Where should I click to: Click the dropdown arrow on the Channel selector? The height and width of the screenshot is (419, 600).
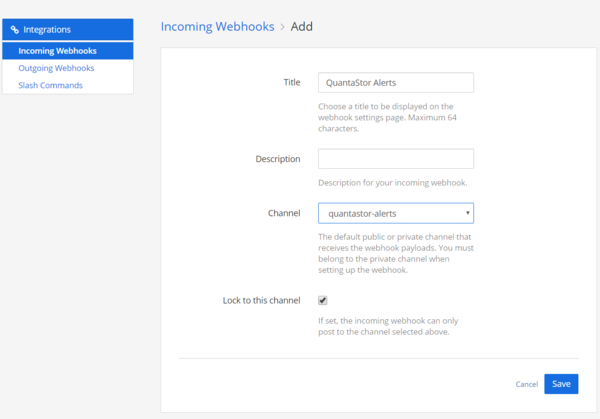pyautogui.click(x=467, y=213)
